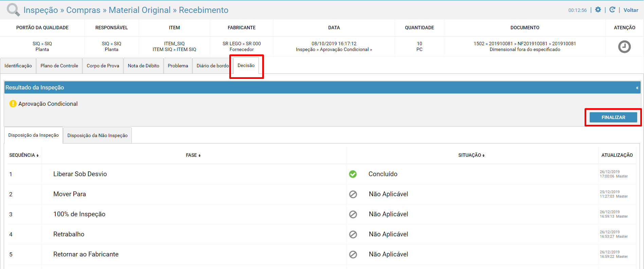
Task: Click the Portão da Qualidade column header
Action: tap(42, 28)
